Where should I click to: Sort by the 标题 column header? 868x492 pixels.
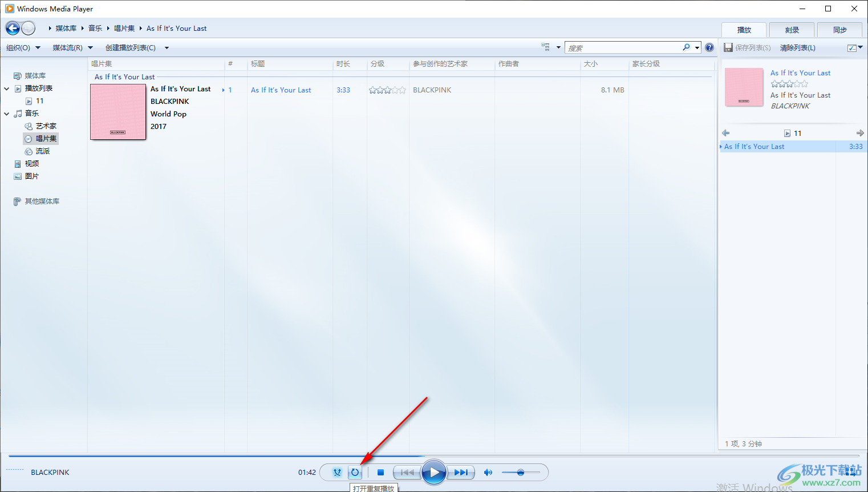pos(290,64)
